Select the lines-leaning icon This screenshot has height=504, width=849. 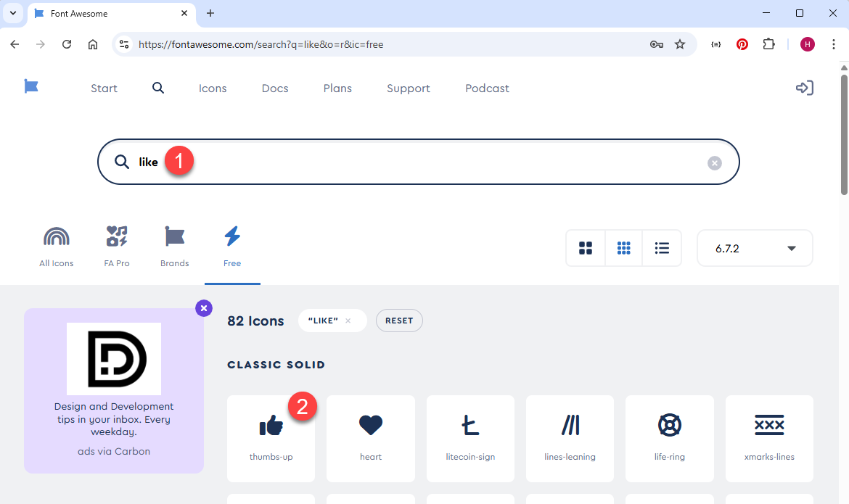(x=570, y=437)
